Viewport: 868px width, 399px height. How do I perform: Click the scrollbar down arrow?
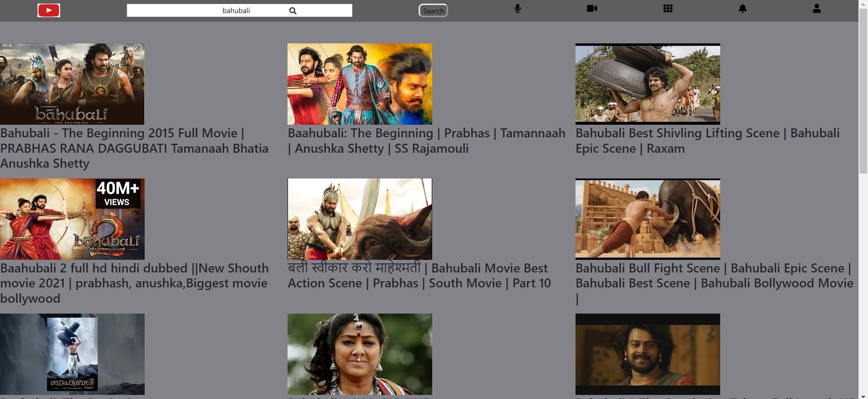tap(863, 396)
